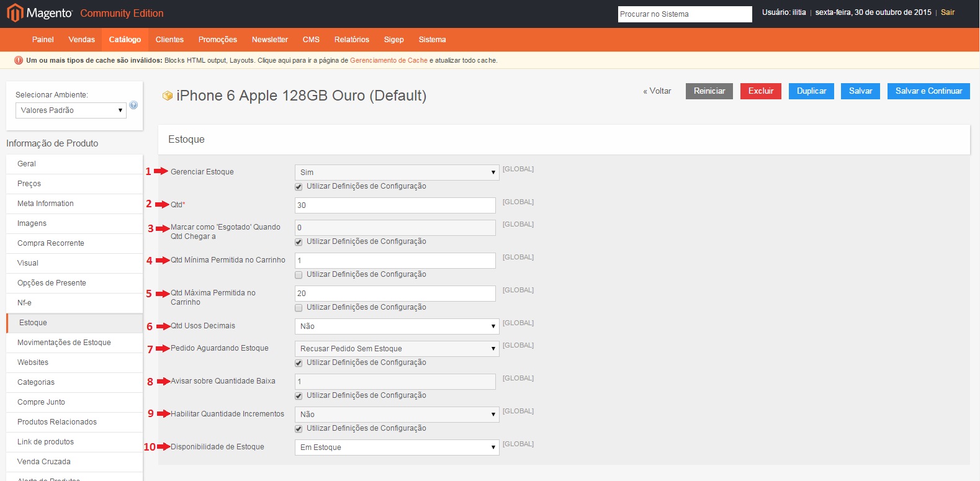Click the Qtd Máxima Permitida input field
Screen dimensions: 980x481
click(395, 294)
